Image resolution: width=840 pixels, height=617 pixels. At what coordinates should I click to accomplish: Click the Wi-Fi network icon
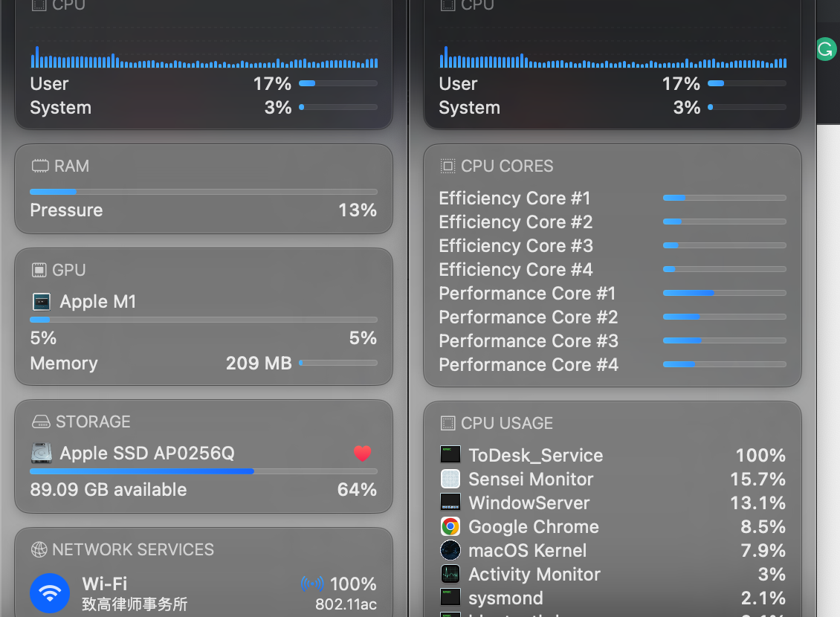50,593
